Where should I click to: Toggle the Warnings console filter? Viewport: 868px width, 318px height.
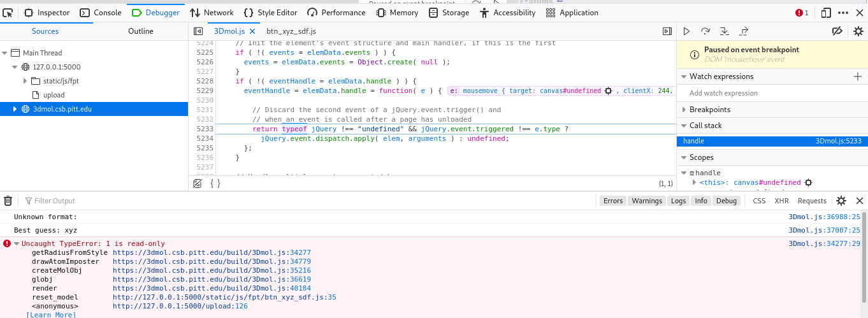coord(647,201)
